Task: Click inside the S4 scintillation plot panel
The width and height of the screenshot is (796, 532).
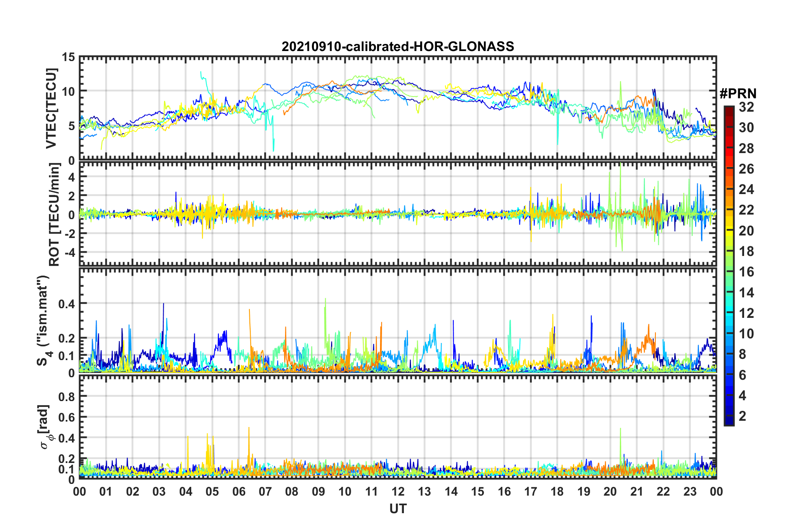Action: click(x=398, y=320)
